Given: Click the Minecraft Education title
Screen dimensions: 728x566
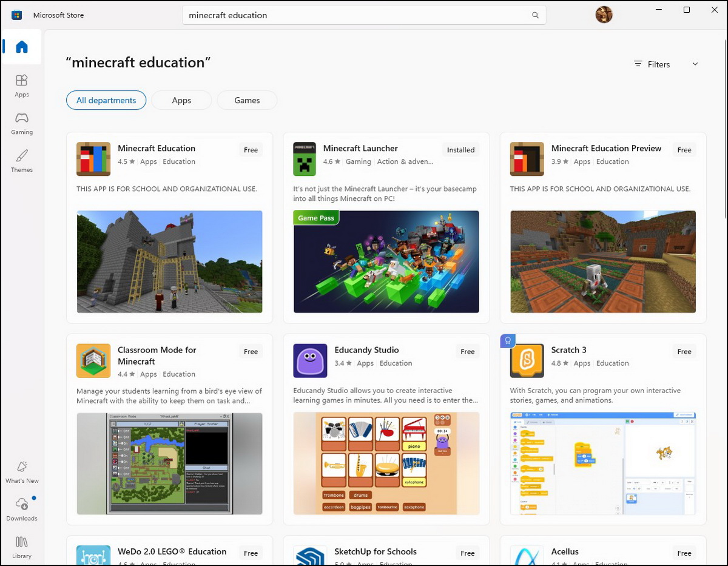Looking at the screenshot, I should [x=157, y=148].
